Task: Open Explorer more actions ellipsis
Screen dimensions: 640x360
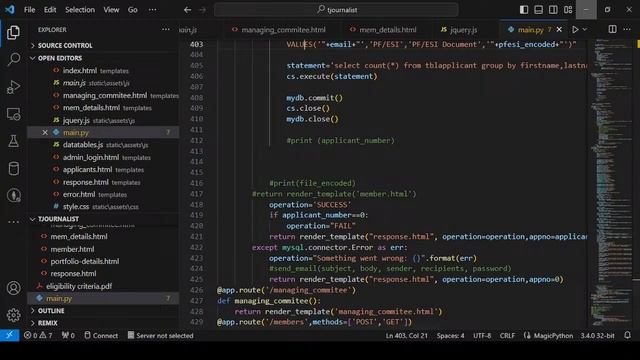Action: point(166,29)
